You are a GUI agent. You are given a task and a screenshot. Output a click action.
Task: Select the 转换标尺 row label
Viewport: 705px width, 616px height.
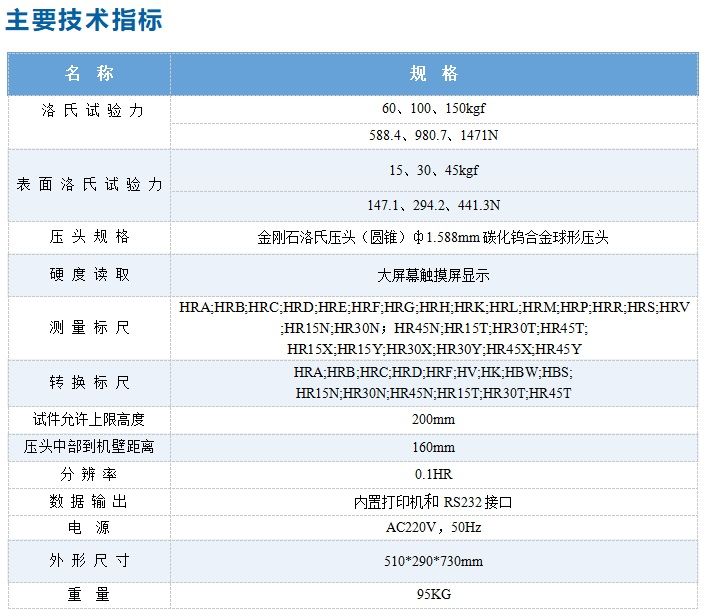(89, 382)
